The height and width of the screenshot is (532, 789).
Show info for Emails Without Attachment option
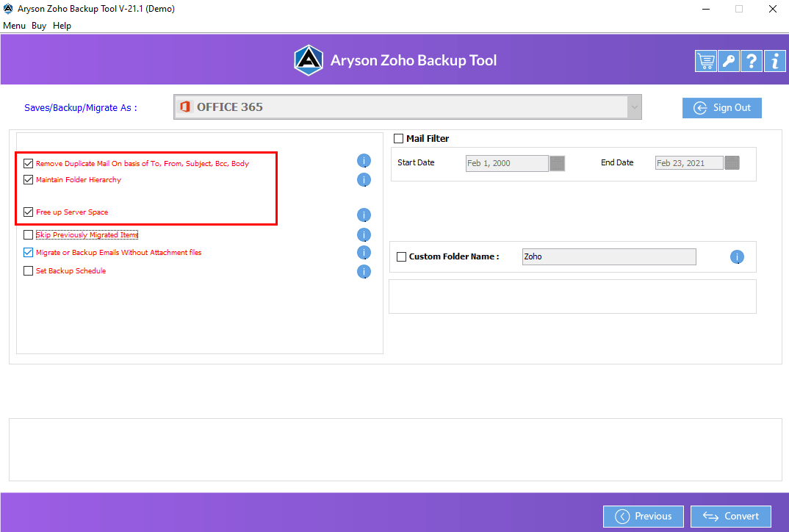click(x=364, y=252)
